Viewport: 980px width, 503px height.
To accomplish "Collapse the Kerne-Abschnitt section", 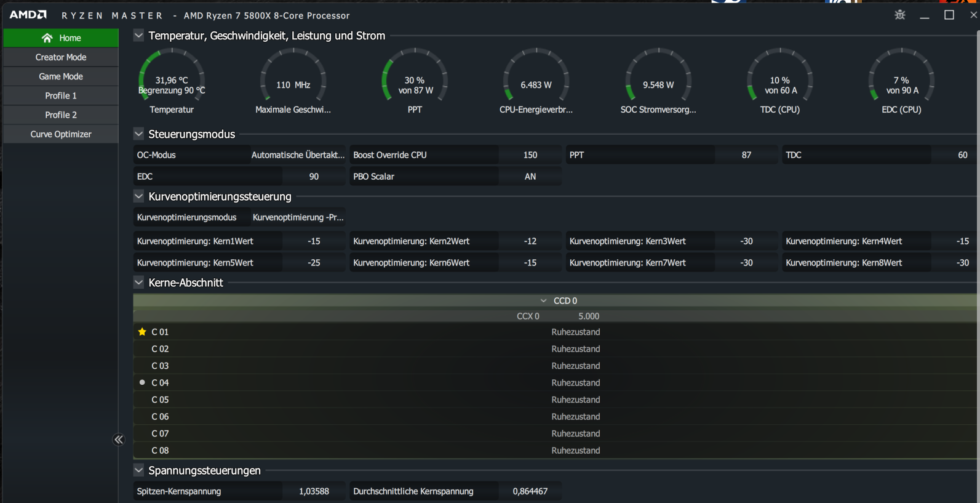I will click(139, 283).
